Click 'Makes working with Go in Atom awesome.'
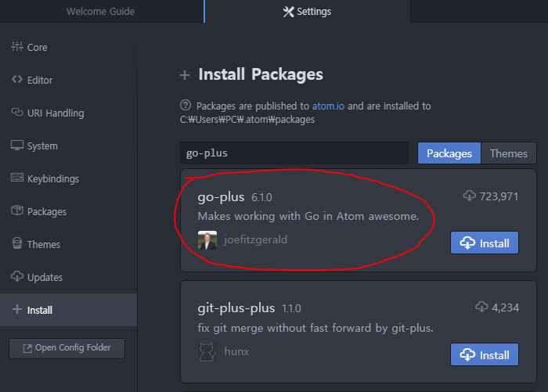 point(308,216)
